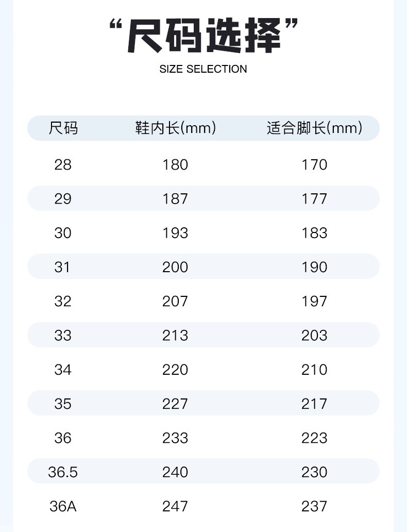Select inner length value 247
This screenshot has height=532, width=407.
(175, 506)
